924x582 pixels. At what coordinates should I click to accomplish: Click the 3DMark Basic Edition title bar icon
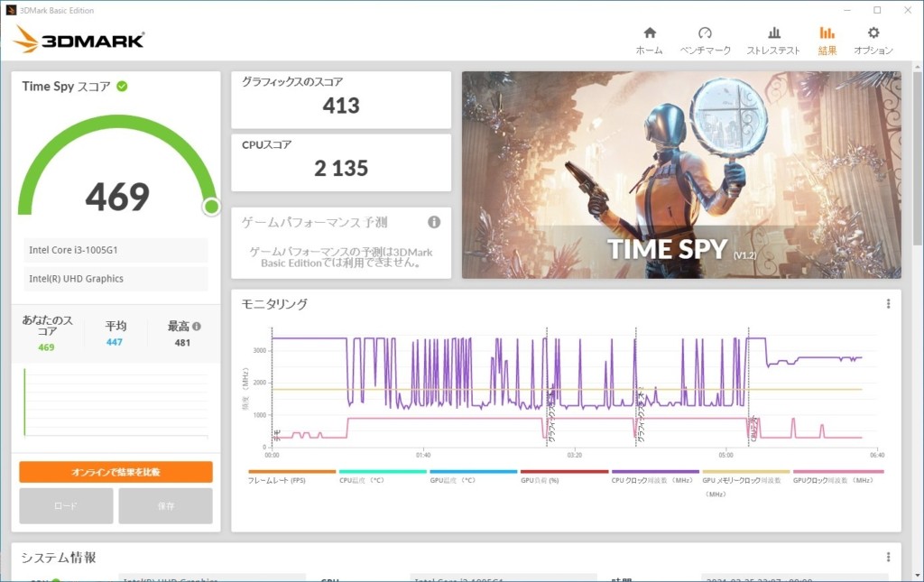(x=11, y=10)
